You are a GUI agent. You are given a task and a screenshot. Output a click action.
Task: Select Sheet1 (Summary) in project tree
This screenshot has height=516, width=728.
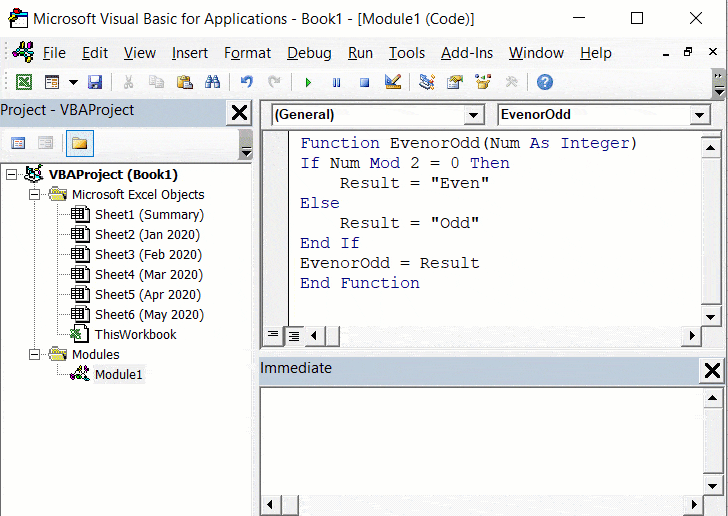(x=149, y=215)
